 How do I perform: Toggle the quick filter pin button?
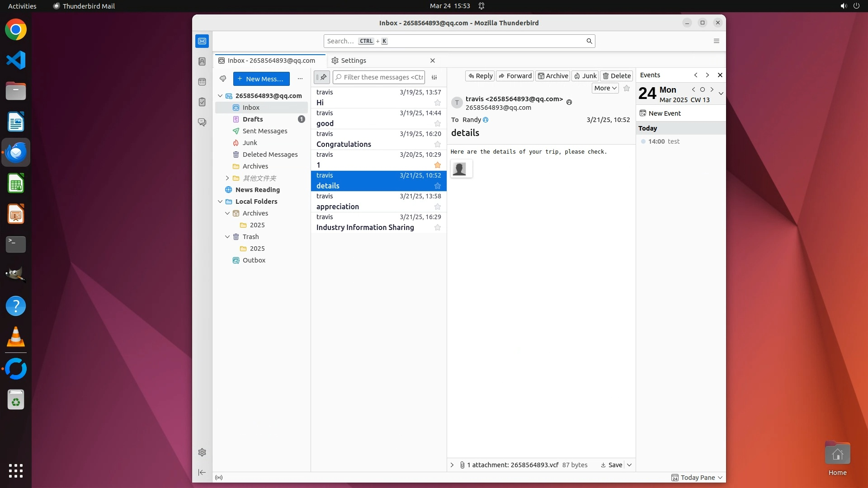(x=322, y=77)
